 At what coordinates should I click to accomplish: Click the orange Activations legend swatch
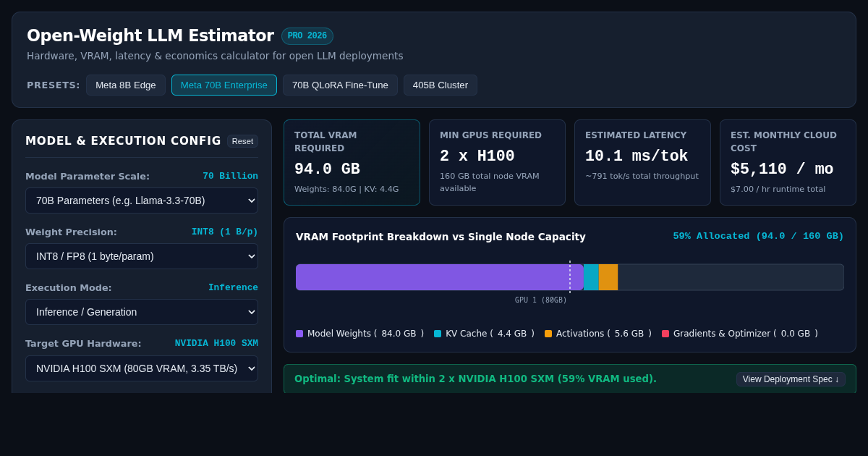click(548, 334)
